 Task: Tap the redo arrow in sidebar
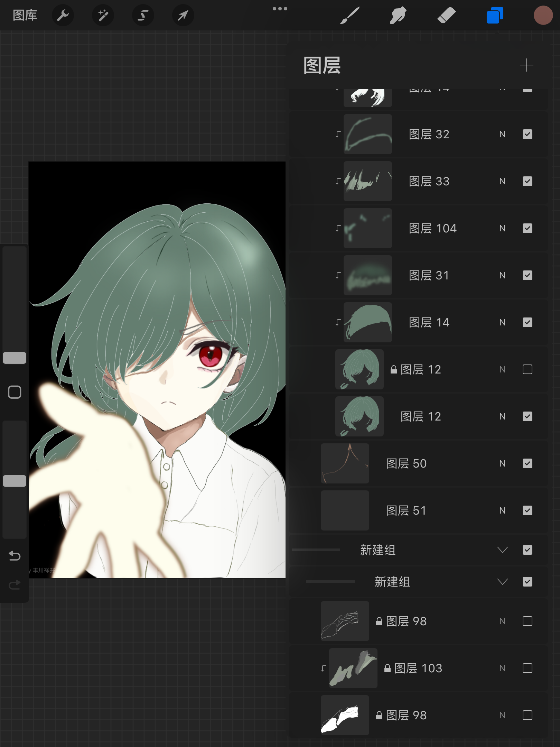(x=15, y=585)
